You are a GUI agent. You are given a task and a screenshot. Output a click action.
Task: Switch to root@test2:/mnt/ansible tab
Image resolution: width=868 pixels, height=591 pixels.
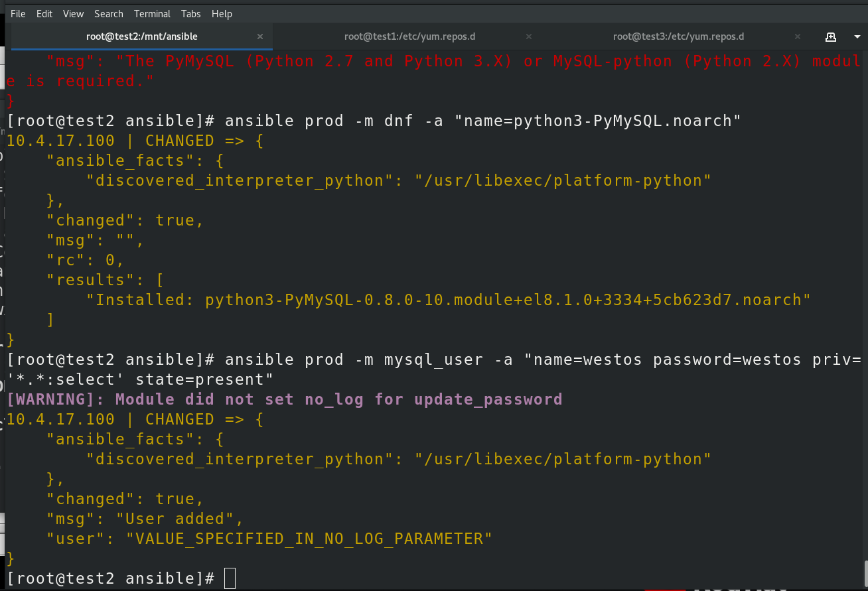tap(142, 36)
